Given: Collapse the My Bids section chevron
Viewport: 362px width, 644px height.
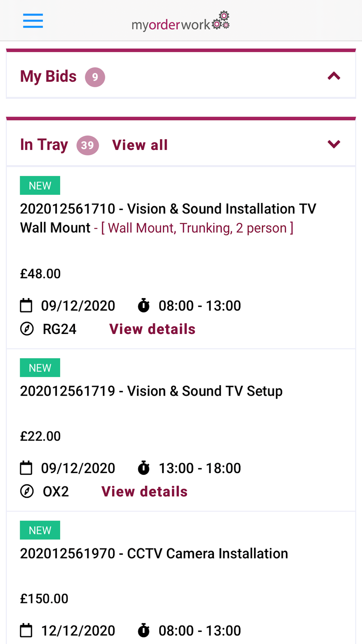Looking at the screenshot, I should pos(334,76).
